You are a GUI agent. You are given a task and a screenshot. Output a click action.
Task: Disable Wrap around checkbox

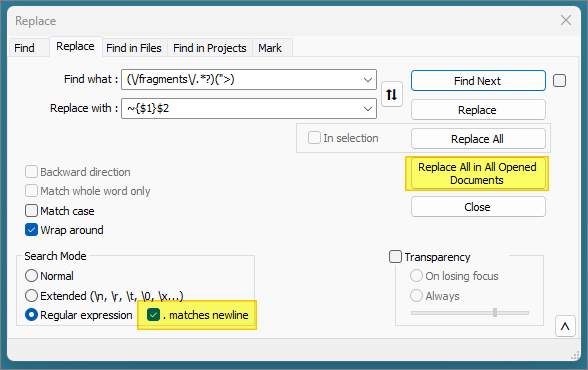32,230
